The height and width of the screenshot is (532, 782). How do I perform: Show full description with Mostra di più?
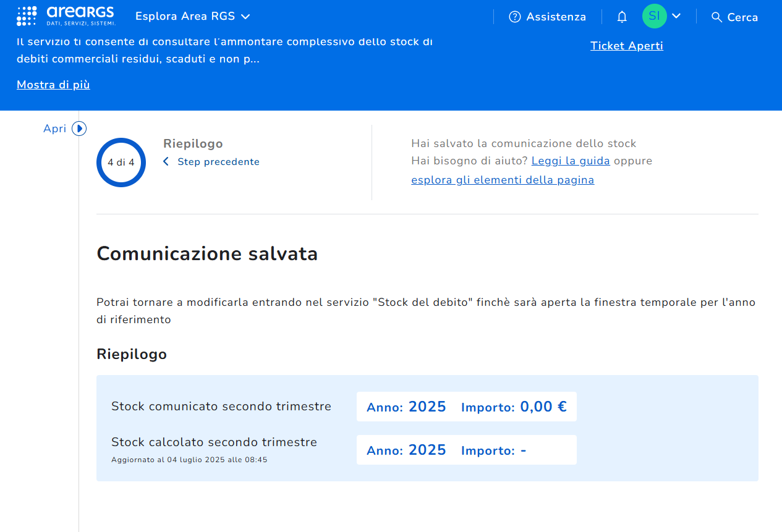[x=53, y=85]
